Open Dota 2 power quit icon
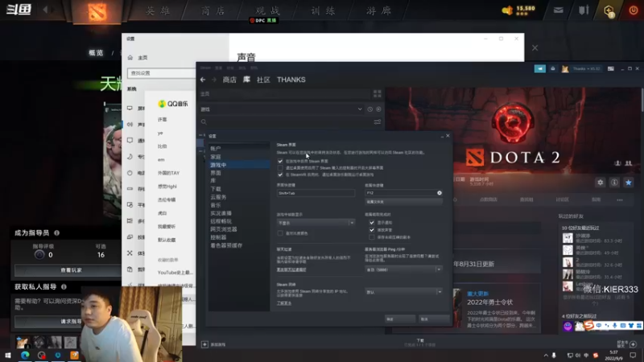Screen dimensions: 644x362 (634, 10)
